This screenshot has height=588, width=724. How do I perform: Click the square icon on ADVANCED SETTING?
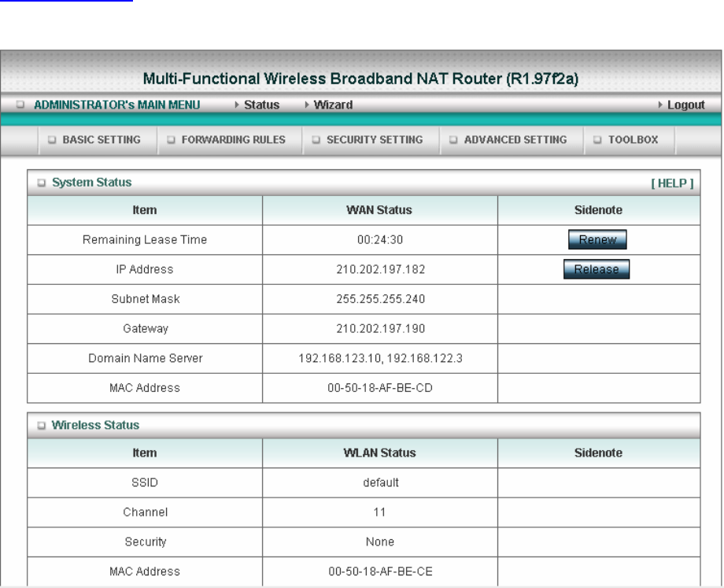tap(453, 139)
